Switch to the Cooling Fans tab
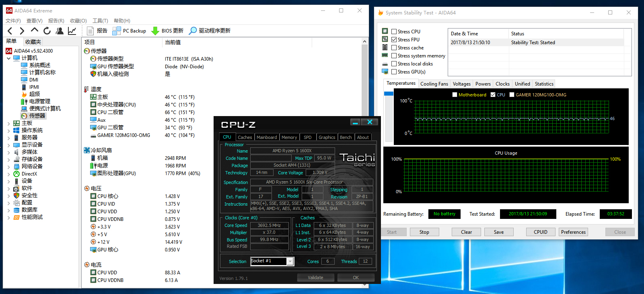 pos(434,84)
